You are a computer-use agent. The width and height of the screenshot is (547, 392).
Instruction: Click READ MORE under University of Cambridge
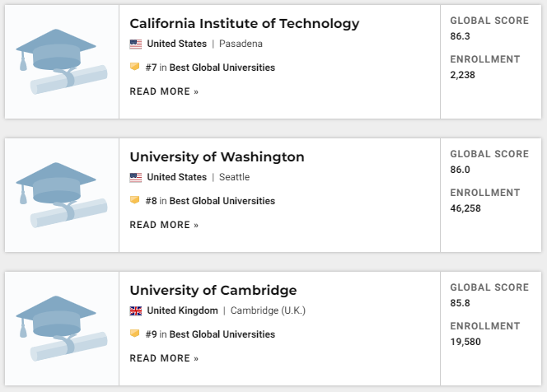[x=164, y=358]
